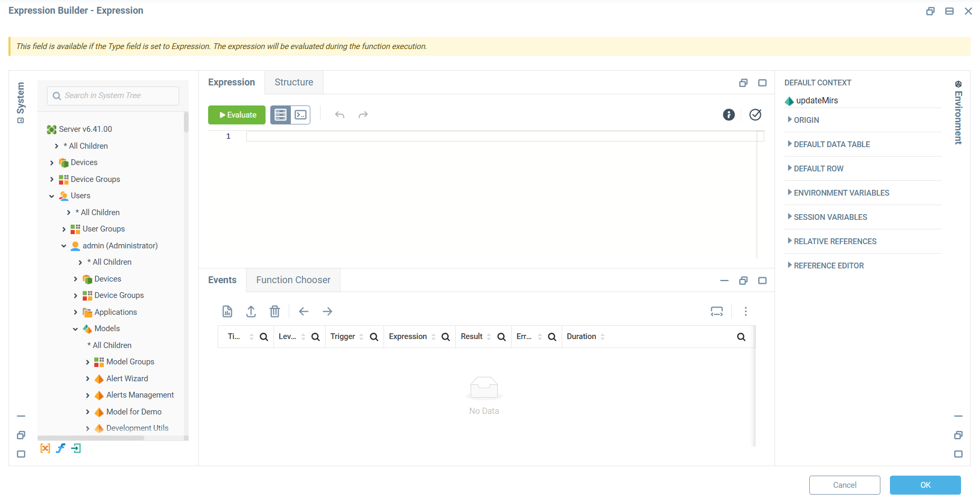Collapse the Models tree node
980x502 pixels.
click(75, 329)
